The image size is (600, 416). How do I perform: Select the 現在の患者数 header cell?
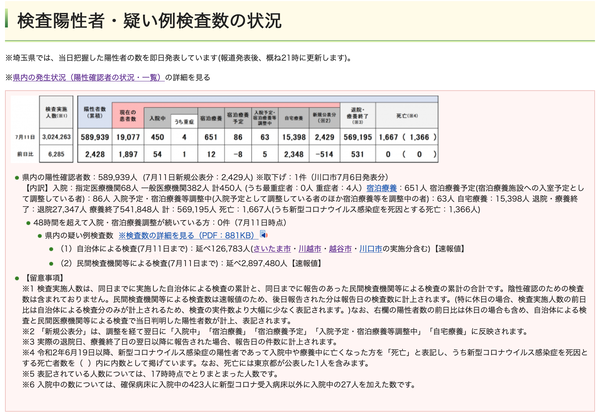(x=128, y=116)
